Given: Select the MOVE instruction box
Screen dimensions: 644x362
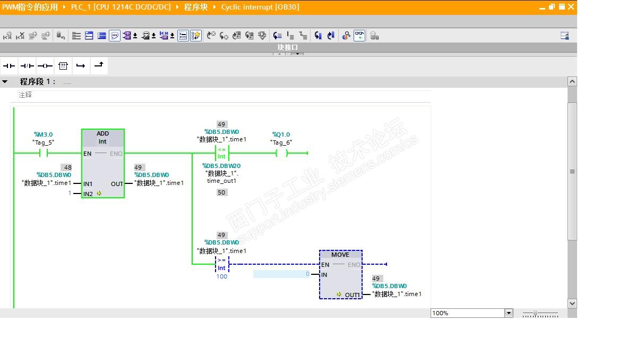Looking at the screenshot, I should coord(340,274).
